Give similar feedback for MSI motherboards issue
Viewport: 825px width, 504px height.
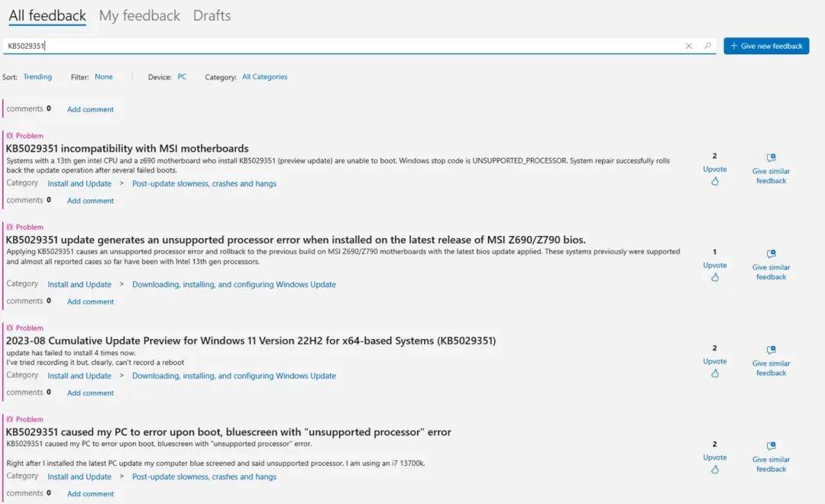[771, 169]
